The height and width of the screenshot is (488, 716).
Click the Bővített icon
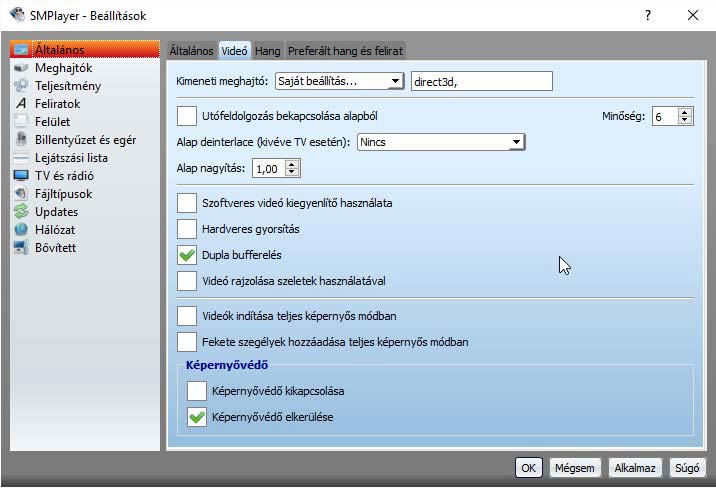point(21,247)
